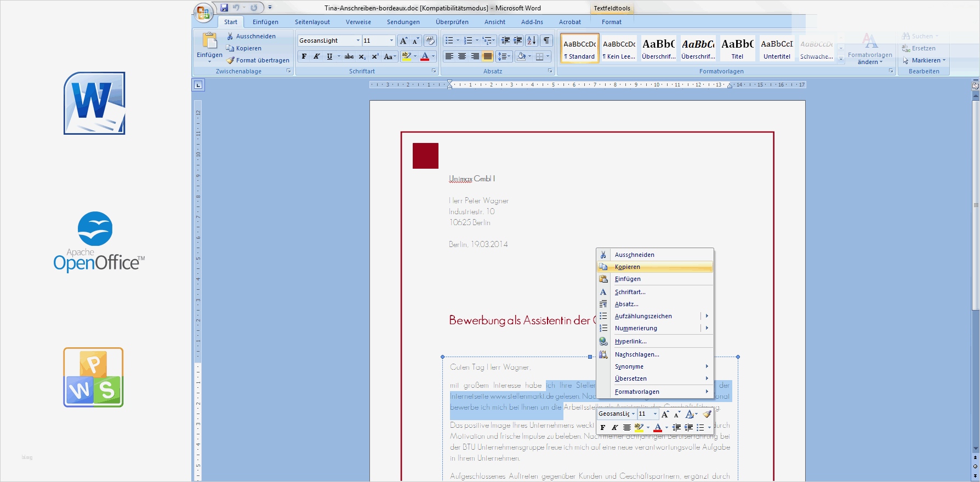This screenshot has height=482, width=980.
Task: Increase font size using ribbon grow-font icon
Action: (x=403, y=41)
